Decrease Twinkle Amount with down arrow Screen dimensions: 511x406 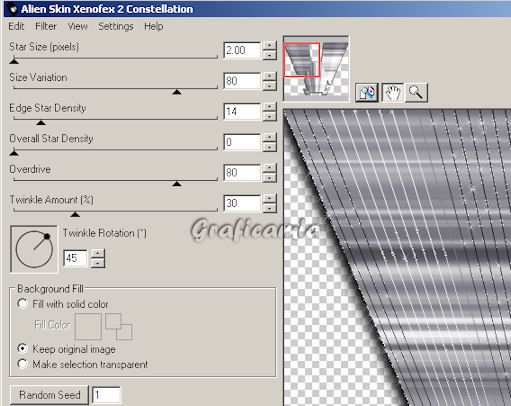coord(269,208)
